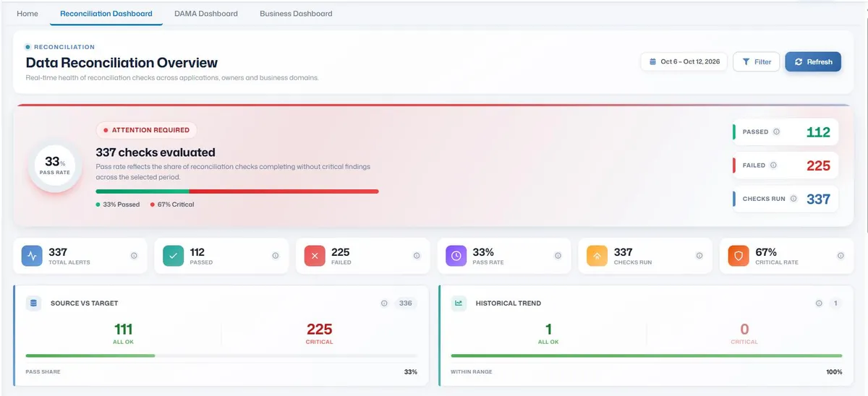Click the Source vs Target pass share bar
The height and width of the screenshot is (396, 868).
tap(221, 356)
